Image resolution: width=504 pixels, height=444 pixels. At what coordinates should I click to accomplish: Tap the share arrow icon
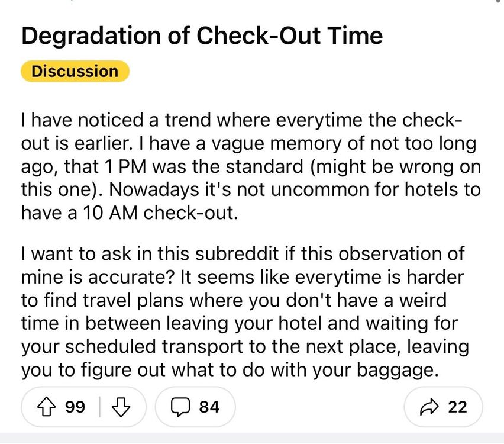(x=428, y=407)
